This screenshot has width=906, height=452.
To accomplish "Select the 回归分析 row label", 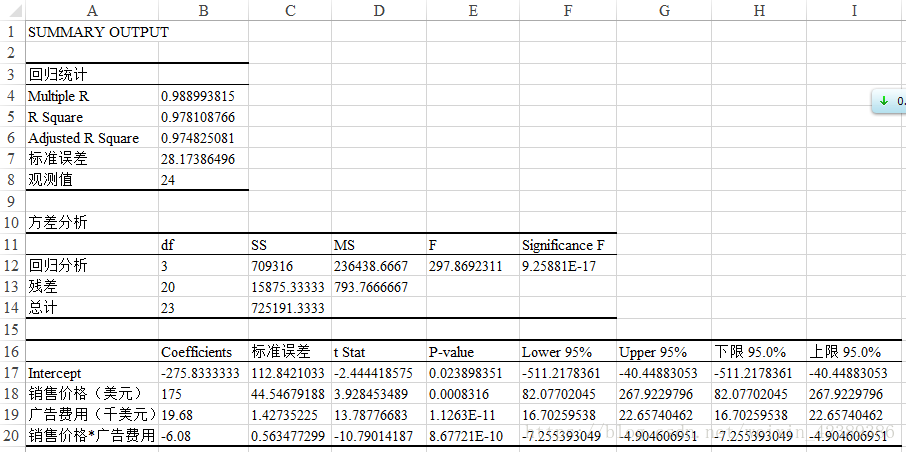I will [x=92, y=265].
